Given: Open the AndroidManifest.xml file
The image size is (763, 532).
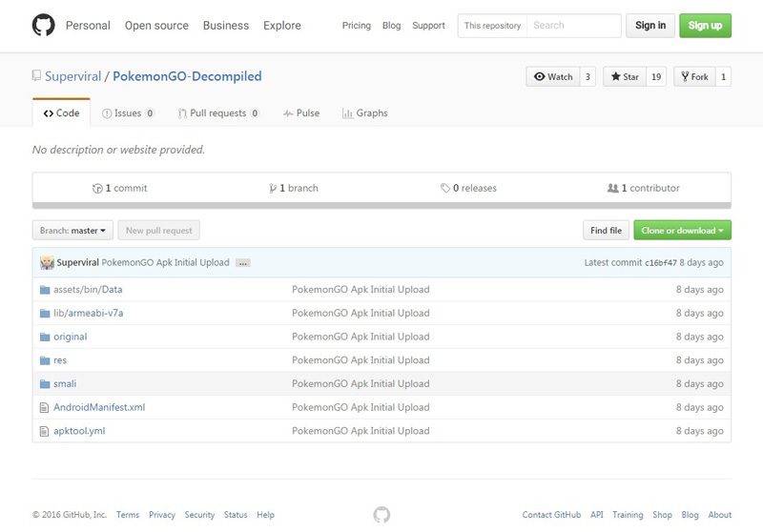Looking at the screenshot, I should click(x=99, y=407).
